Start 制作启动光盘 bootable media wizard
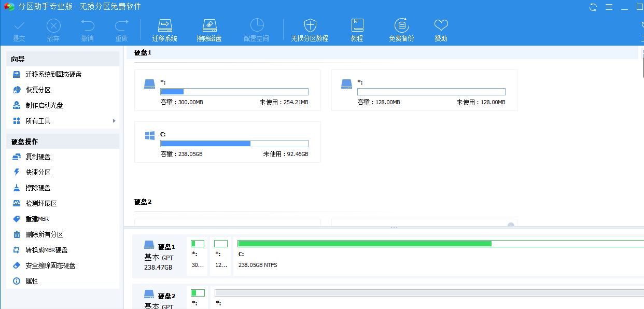The width and height of the screenshot is (644, 309). (63, 105)
